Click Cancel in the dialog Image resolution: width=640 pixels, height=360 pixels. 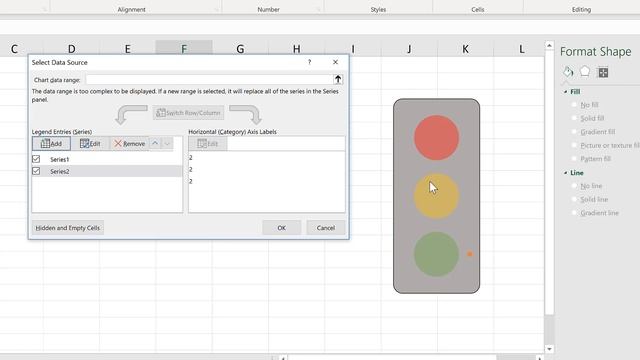pyautogui.click(x=326, y=228)
